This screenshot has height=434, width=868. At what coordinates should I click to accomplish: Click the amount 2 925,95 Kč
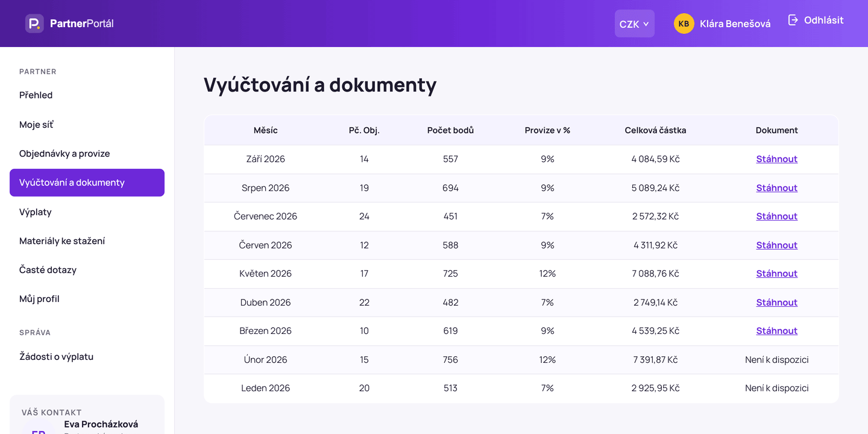coord(655,388)
